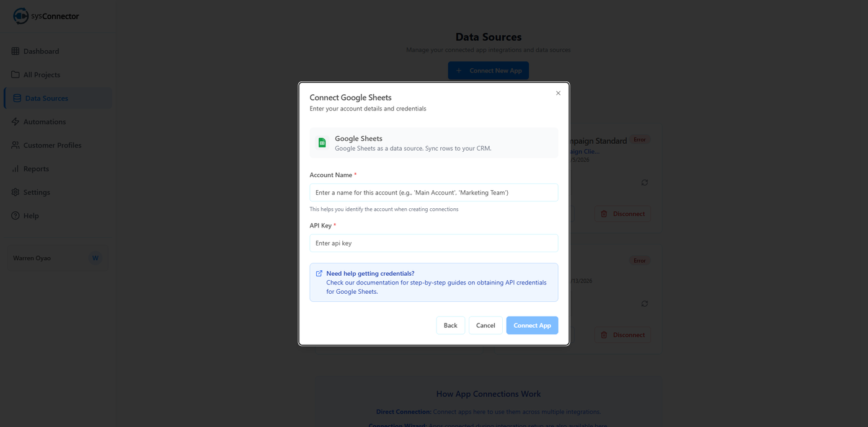This screenshot has height=427, width=868.
Task: Click the Settings gear icon
Action: coord(15,192)
